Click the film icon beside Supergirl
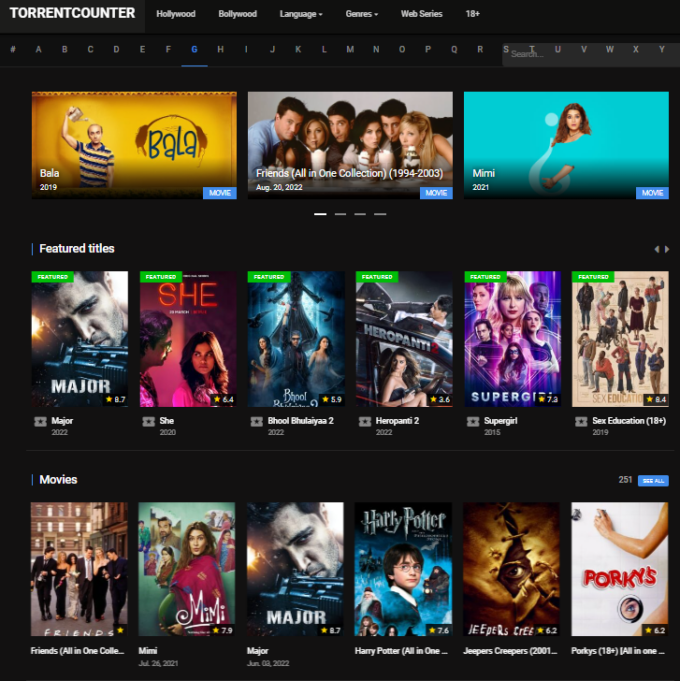Viewport: 680px width, 681px height. coord(473,421)
